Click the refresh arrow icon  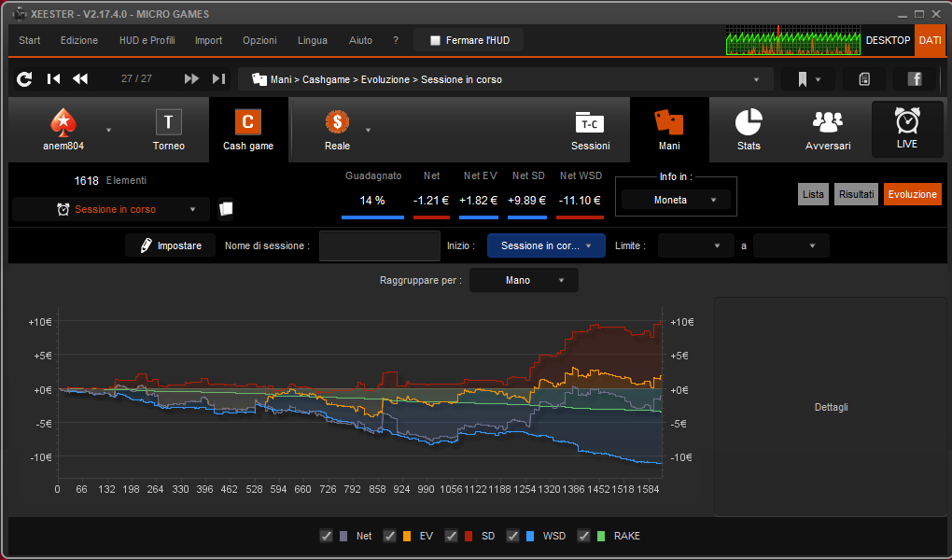click(x=24, y=79)
